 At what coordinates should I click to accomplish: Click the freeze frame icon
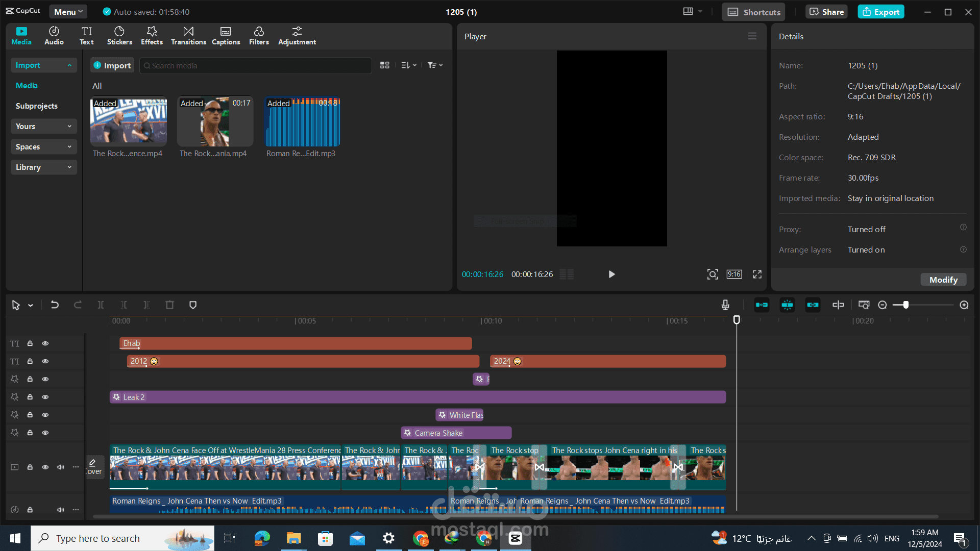pos(787,305)
